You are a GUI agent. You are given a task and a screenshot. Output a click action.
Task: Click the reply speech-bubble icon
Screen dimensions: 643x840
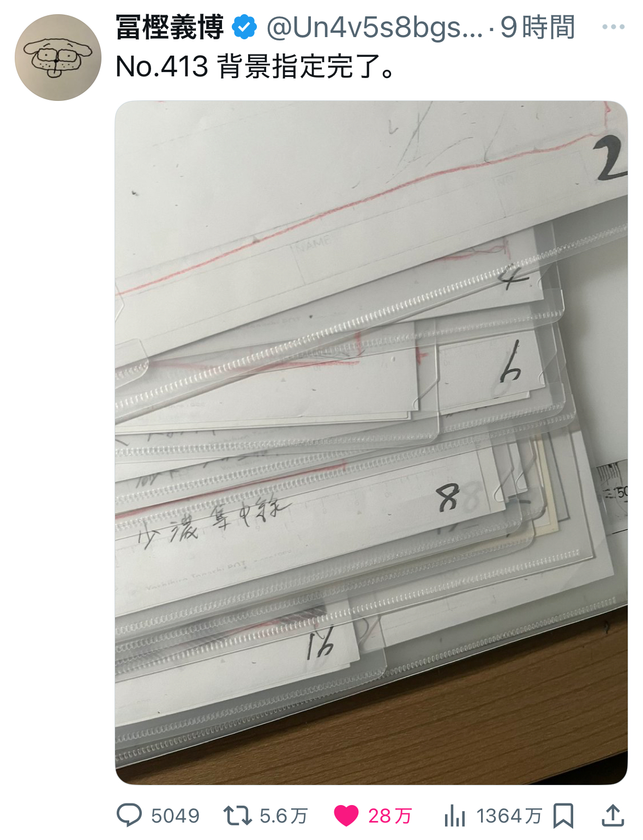tap(129, 815)
